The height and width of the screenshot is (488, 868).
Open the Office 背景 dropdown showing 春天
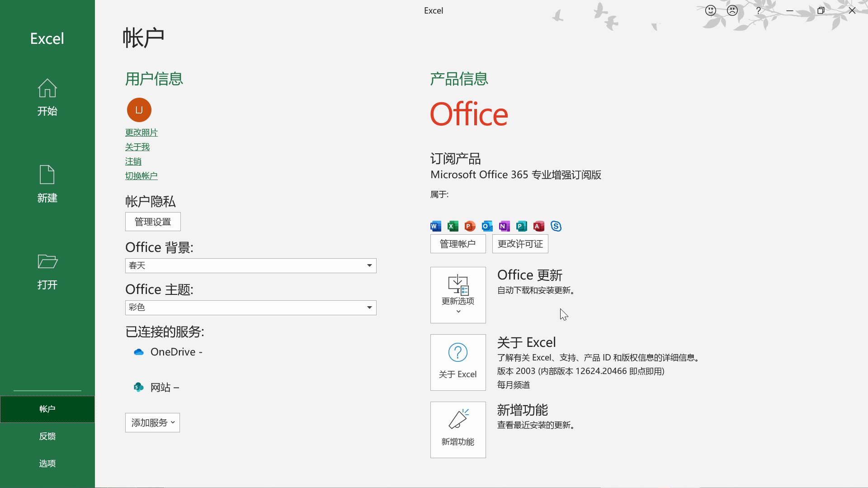251,265
